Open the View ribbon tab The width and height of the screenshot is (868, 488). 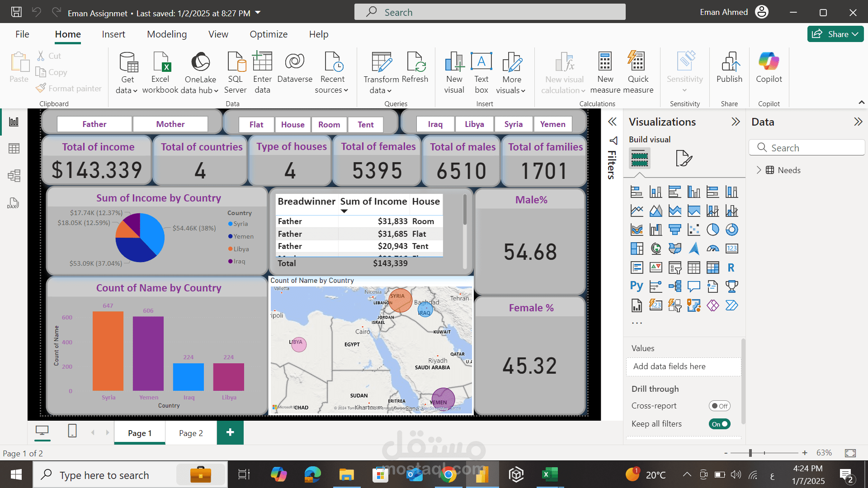click(x=218, y=34)
